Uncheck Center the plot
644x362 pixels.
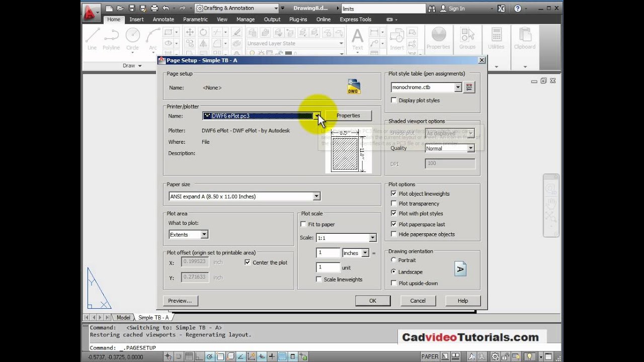click(248, 262)
